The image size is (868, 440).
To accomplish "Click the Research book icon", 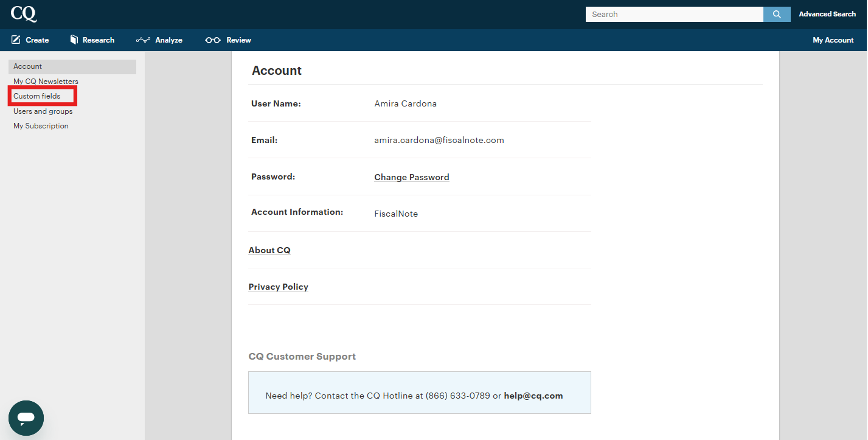I will (74, 40).
